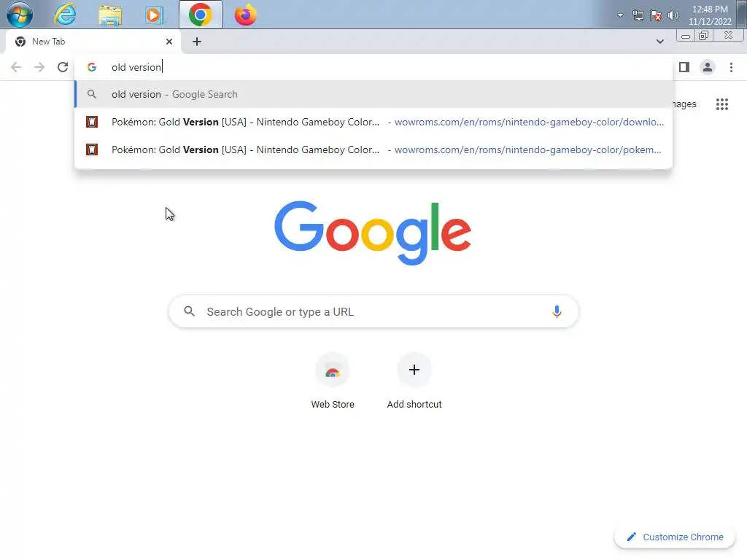The width and height of the screenshot is (747, 560).
Task: Click Add shortcut
Action: (414, 381)
